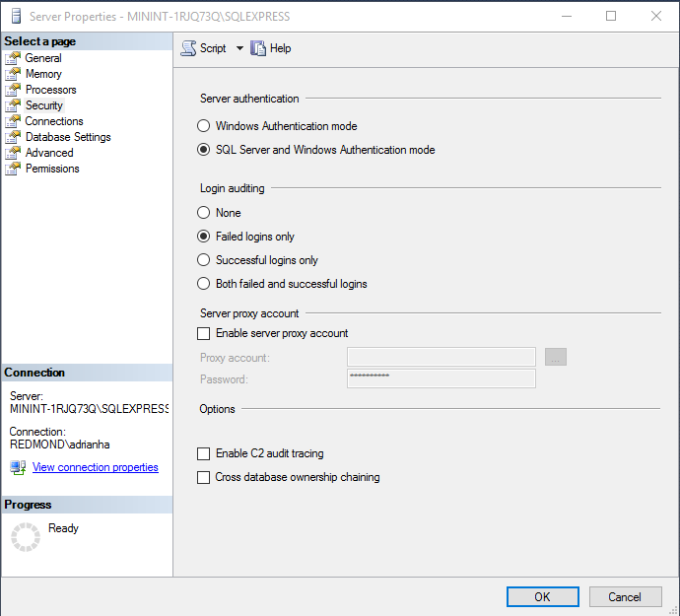
Task: Click the Database Settings page icon
Action: click(x=13, y=137)
